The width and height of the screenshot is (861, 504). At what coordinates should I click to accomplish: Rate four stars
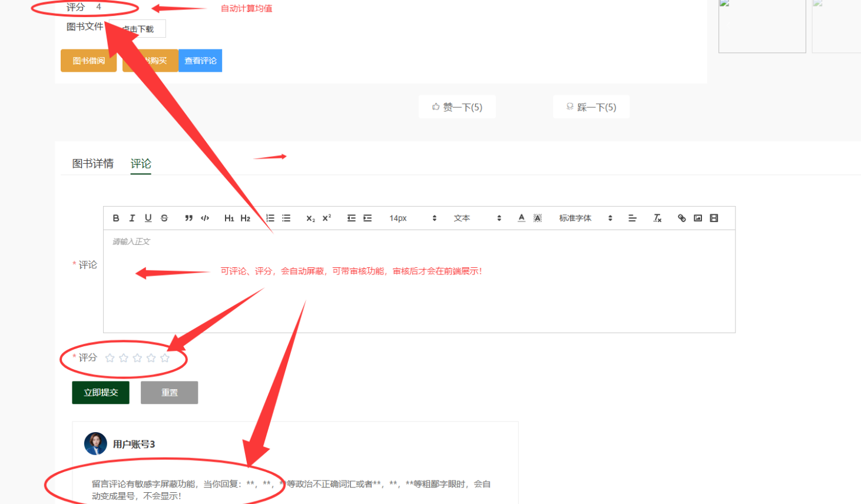click(151, 358)
